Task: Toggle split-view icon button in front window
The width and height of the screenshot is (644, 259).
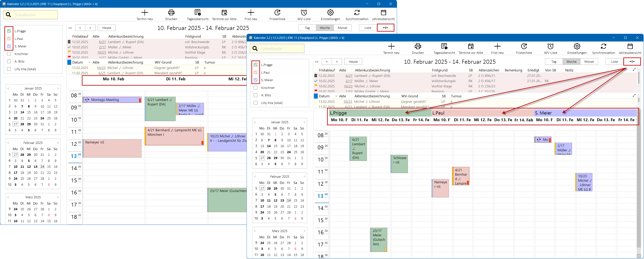Action: point(632,62)
